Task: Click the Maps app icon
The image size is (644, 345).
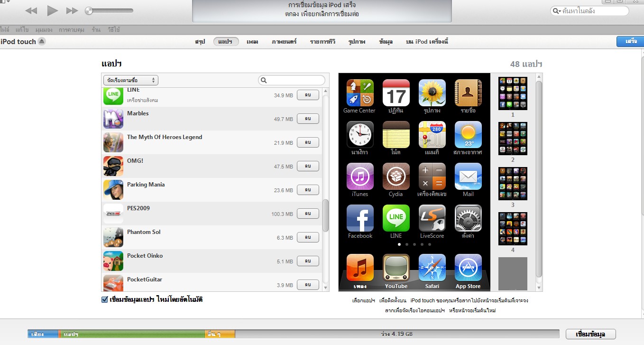Action: (x=432, y=134)
